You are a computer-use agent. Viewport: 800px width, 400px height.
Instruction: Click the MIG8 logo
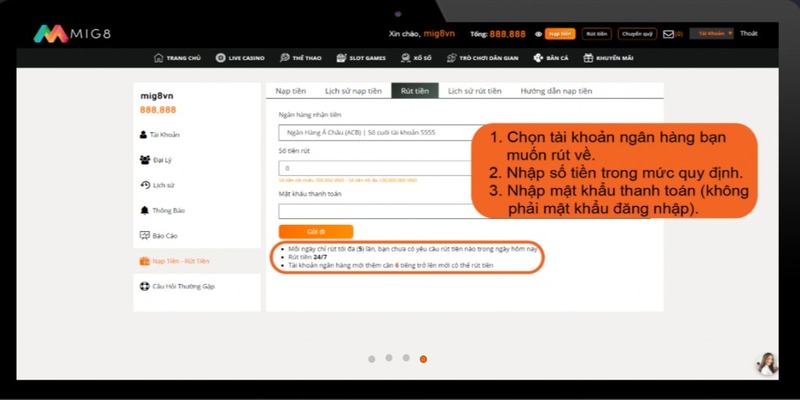click(70, 34)
